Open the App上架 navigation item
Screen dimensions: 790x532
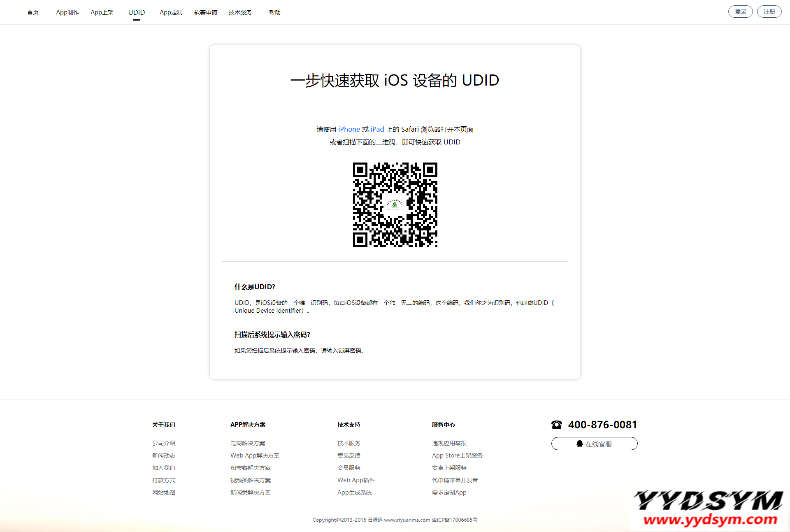click(x=102, y=12)
